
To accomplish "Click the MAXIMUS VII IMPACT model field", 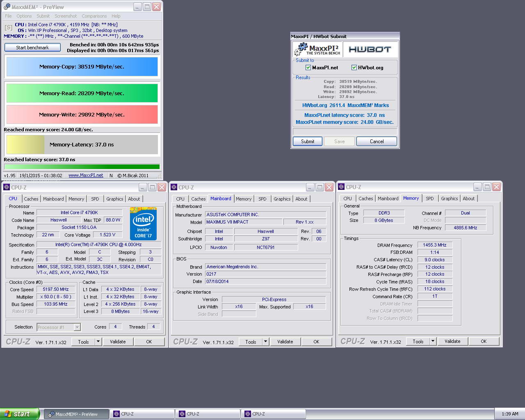I will tap(244, 222).
